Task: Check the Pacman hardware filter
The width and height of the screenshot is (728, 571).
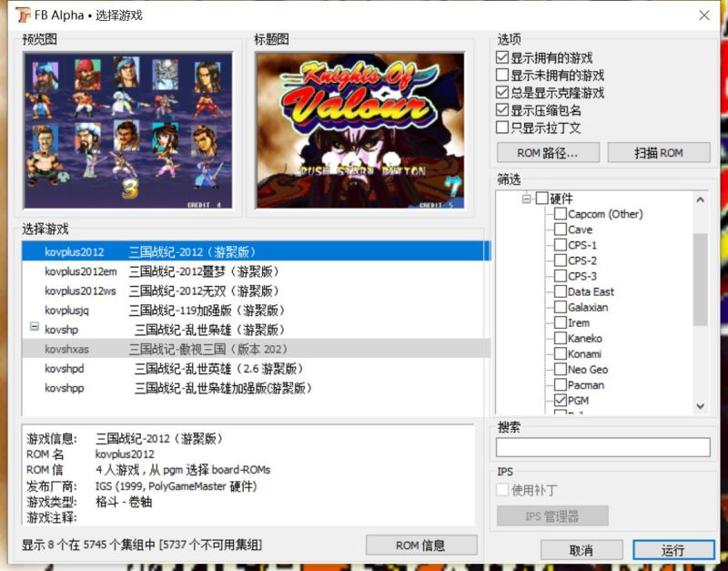Action: click(x=561, y=385)
